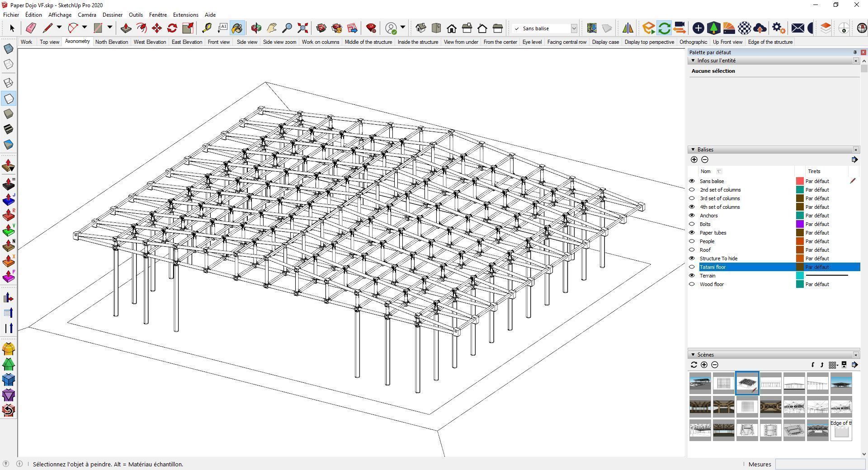Sort tags by the Nom column
This screenshot has width=868, height=470.
pyautogui.click(x=705, y=171)
